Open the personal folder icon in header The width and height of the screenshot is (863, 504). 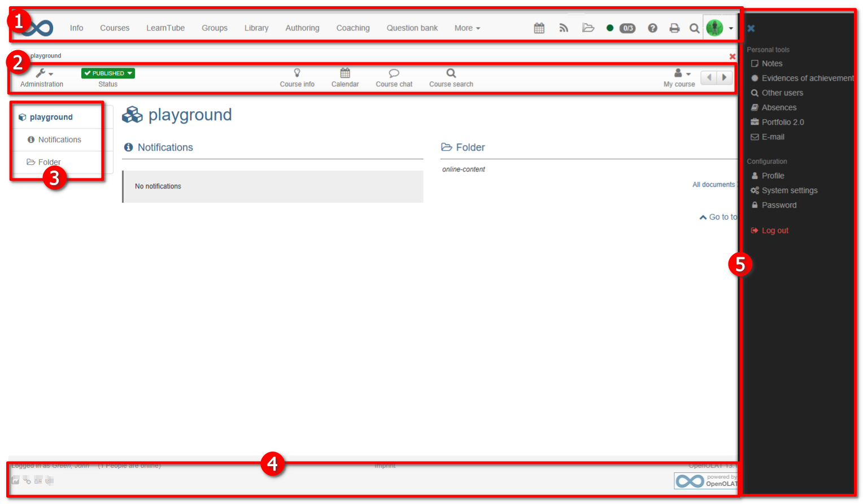click(x=588, y=28)
